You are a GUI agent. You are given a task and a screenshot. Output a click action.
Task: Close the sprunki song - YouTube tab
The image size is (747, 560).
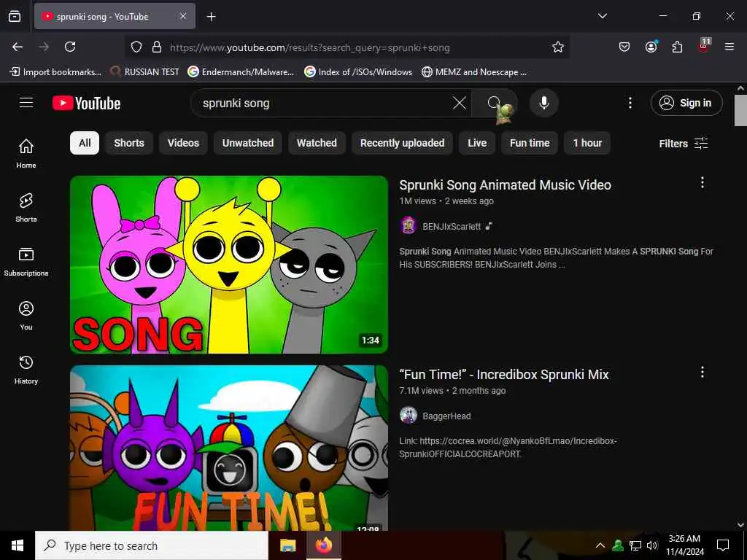tap(183, 16)
